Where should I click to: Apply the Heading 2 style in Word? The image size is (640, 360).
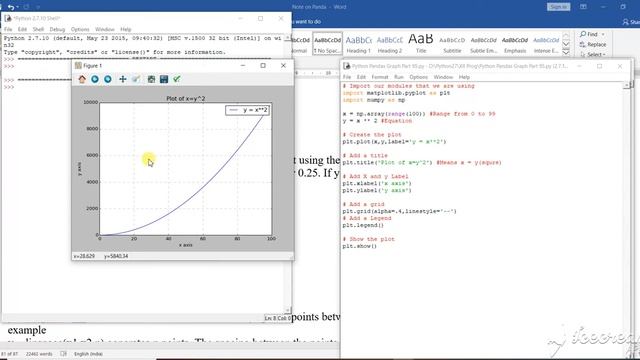pyautogui.click(x=389, y=44)
